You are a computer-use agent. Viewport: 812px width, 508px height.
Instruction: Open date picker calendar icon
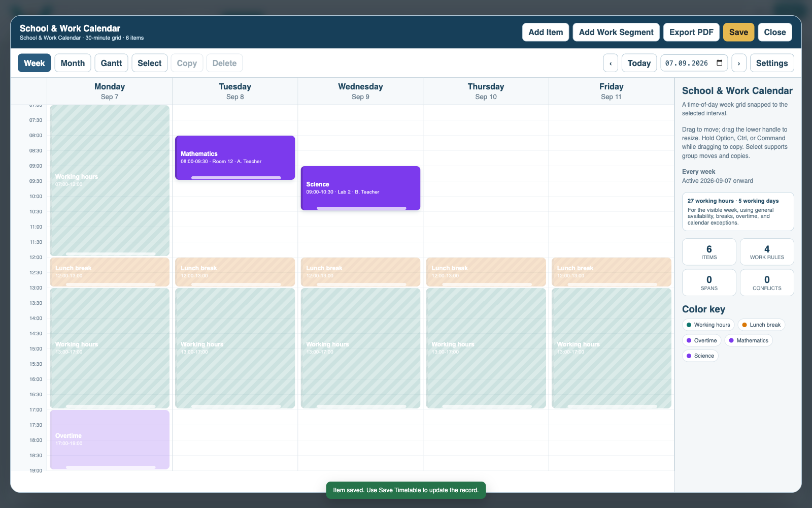(720, 63)
